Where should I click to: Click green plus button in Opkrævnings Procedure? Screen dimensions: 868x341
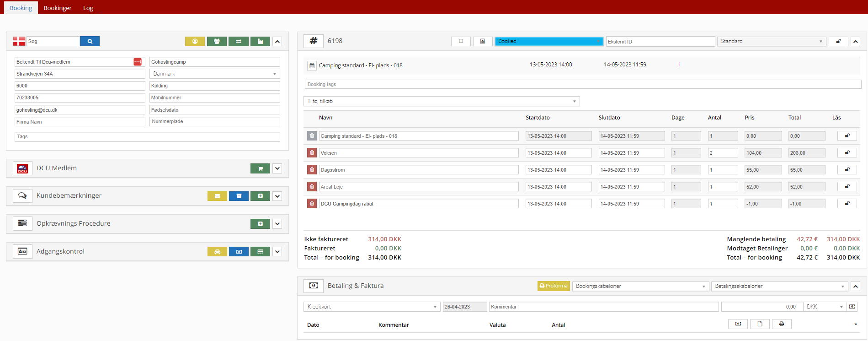tap(260, 224)
